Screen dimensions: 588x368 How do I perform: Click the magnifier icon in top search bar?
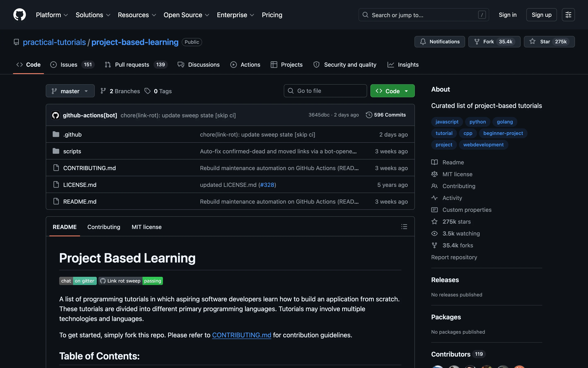[365, 15]
